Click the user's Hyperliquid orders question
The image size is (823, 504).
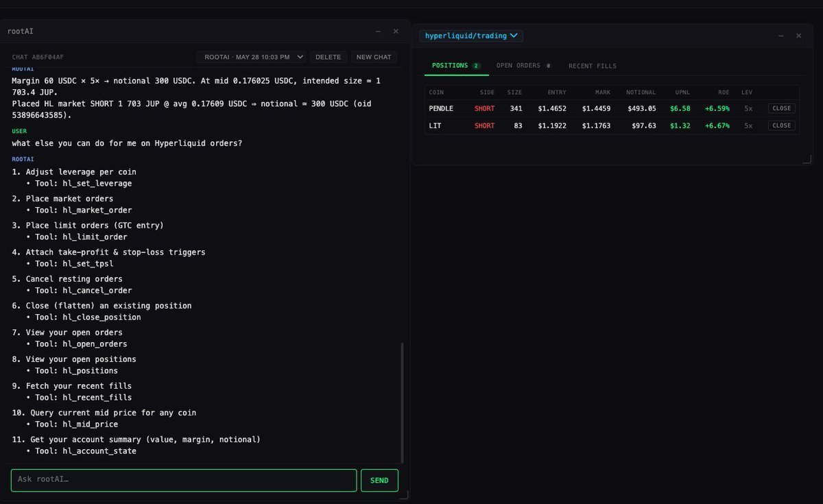coord(127,143)
